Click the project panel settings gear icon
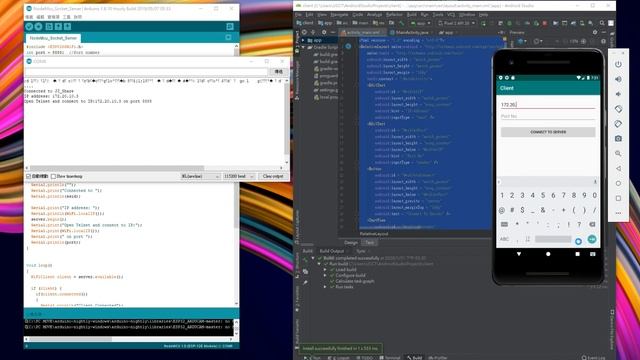640x360 pixels. click(x=324, y=32)
